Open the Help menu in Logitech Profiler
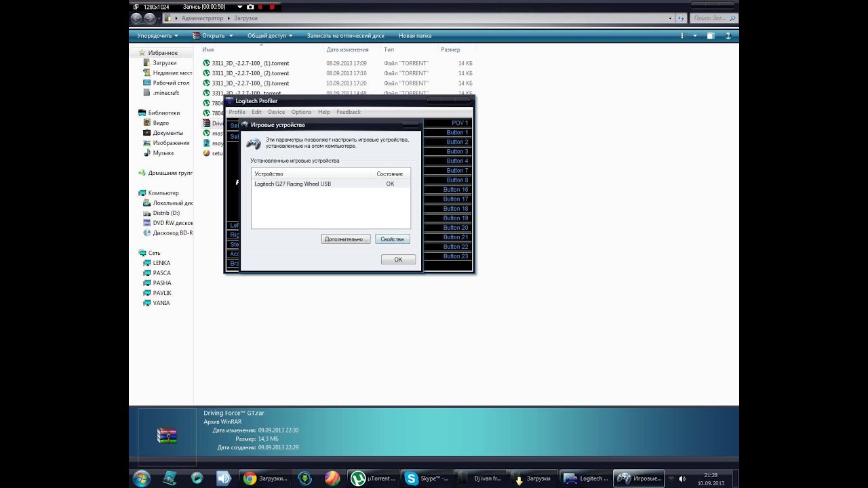Viewport: 868px width, 488px height. point(324,112)
